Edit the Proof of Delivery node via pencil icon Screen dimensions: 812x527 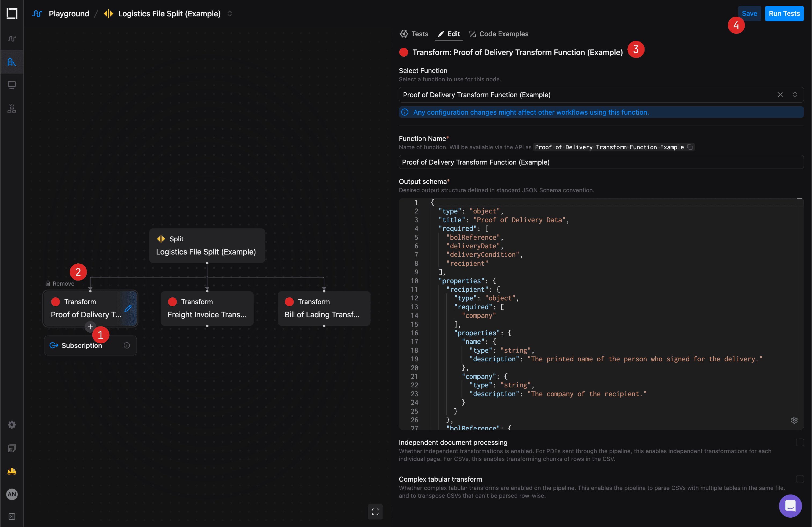tap(128, 308)
